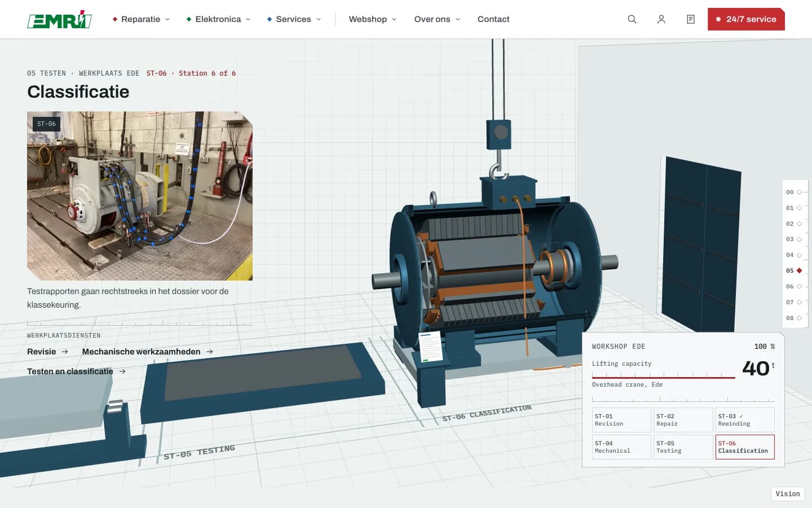This screenshot has height=508, width=812.
Task: Jump to section 04 marker
Action: [794, 255]
